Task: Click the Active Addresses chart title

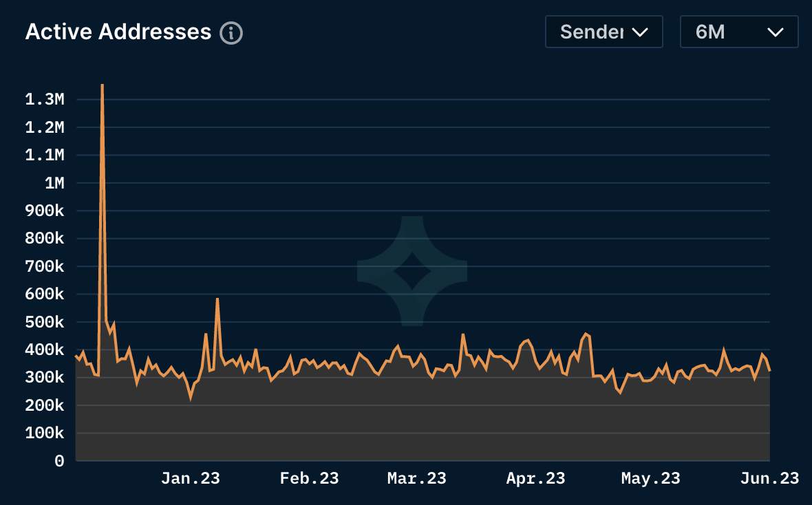Action: 118,32
